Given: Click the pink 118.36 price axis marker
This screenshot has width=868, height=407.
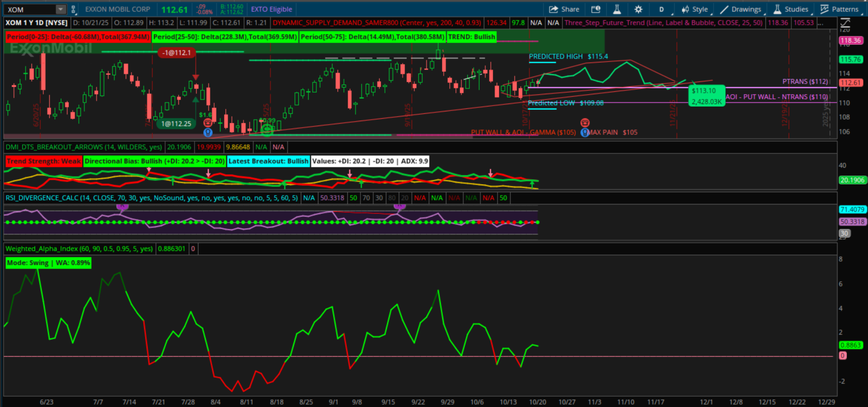Looking at the screenshot, I should click(850, 40).
